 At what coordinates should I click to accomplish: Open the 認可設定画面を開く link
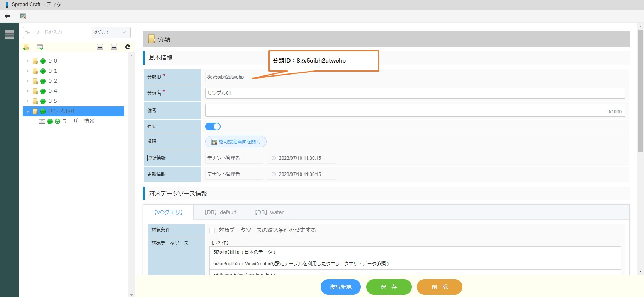(x=236, y=142)
